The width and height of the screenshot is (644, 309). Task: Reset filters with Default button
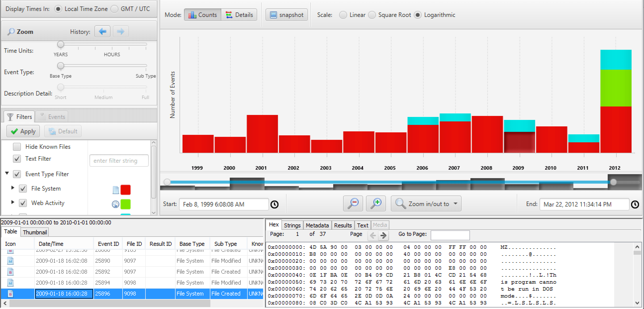tap(63, 131)
